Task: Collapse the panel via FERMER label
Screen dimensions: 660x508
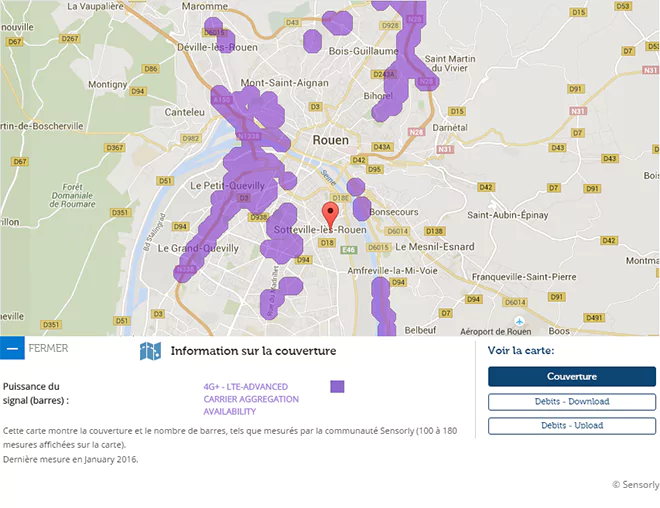Action: pyautogui.click(x=48, y=349)
